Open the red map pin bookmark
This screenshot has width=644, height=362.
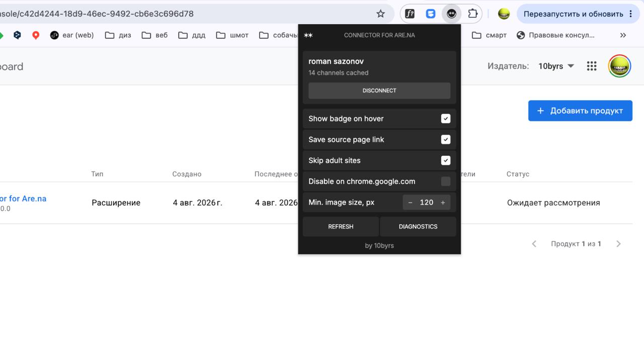click(x=36, y=35)
